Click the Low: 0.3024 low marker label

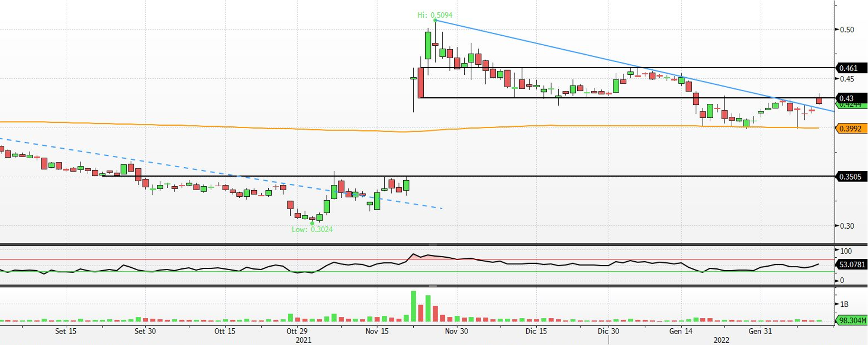pos(312,229)
